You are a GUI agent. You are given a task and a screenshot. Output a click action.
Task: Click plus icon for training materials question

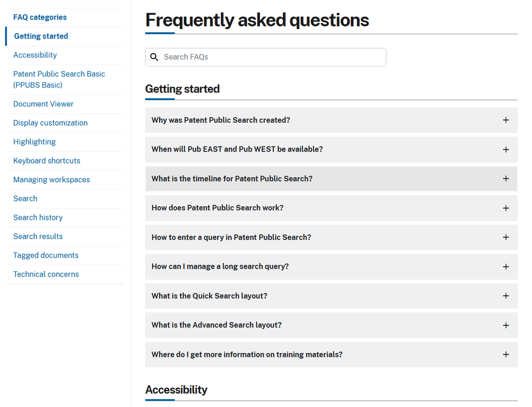[506, 355]
